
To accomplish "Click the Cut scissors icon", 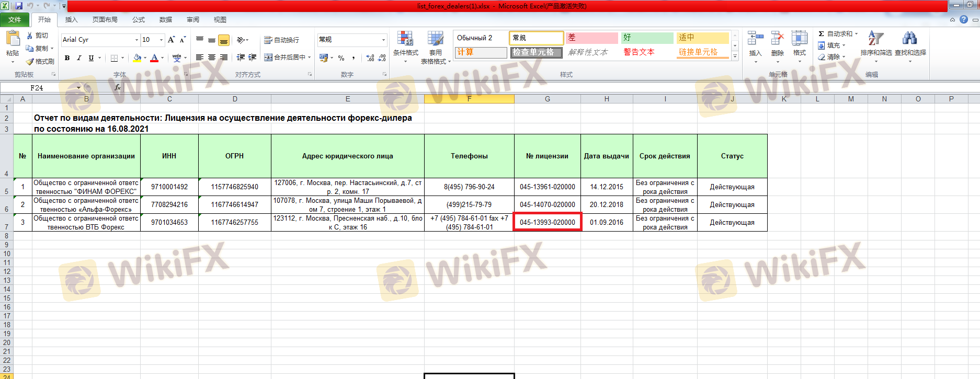I will click(x=30, y=36).
